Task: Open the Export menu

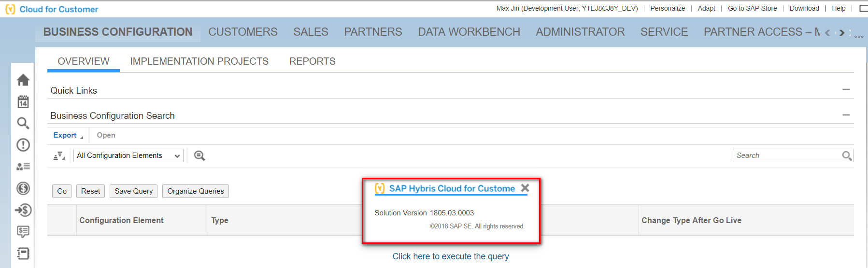Action: point(68,135)
